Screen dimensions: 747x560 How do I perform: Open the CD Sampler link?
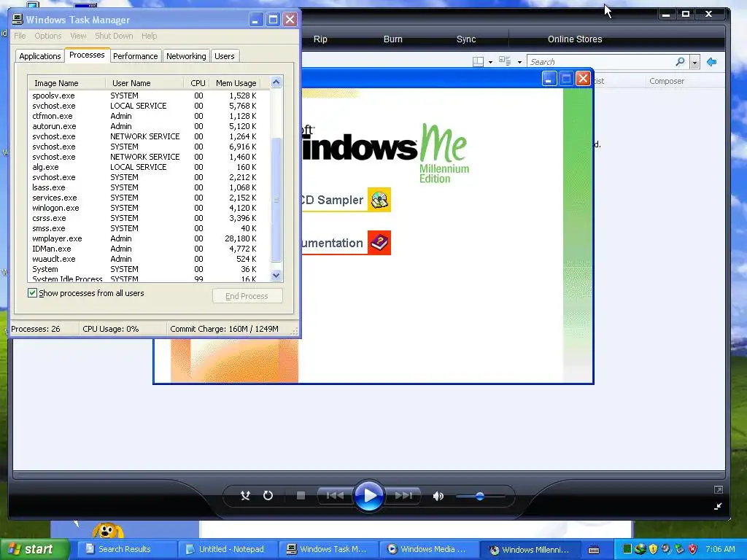333,200
